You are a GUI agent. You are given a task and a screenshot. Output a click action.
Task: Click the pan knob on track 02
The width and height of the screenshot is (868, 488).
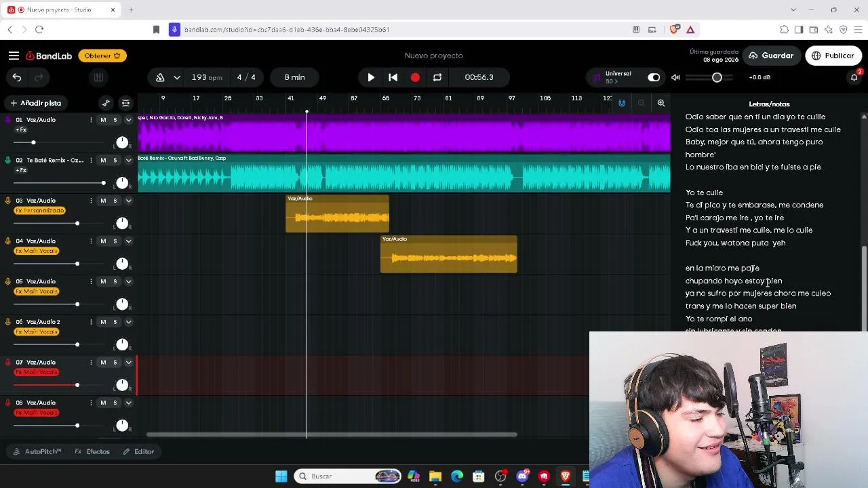[122, 182]
